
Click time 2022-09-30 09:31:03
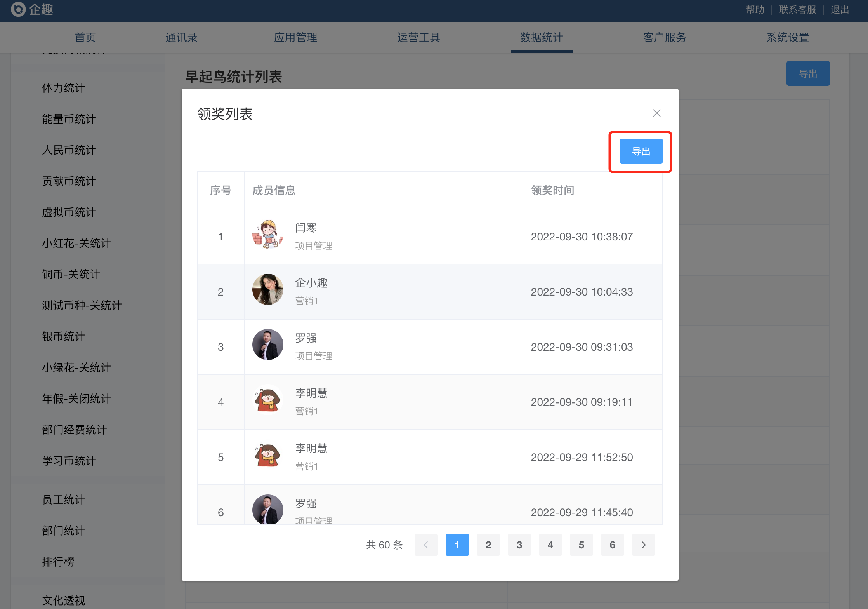pyautogui.click(x=582, y=347)
